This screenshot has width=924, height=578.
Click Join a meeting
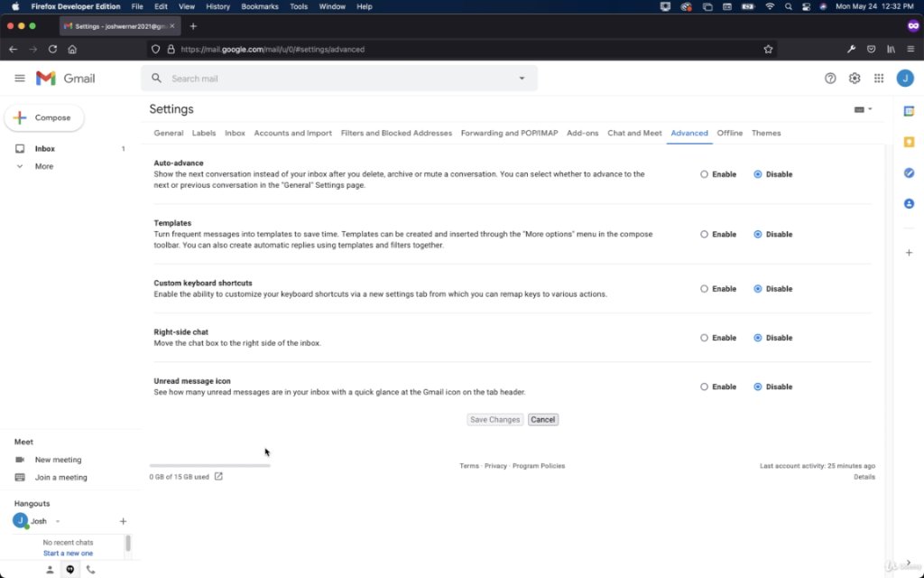coord(60,477)
